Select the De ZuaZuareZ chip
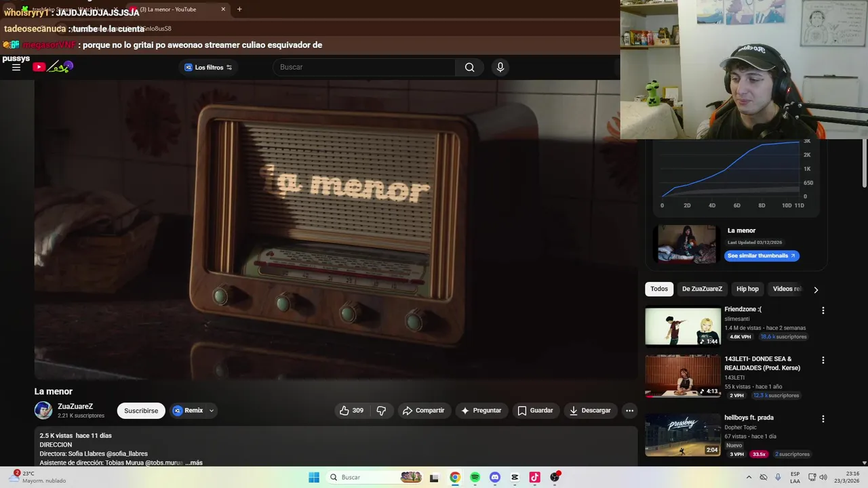868x488 pixels. point(702,289)
